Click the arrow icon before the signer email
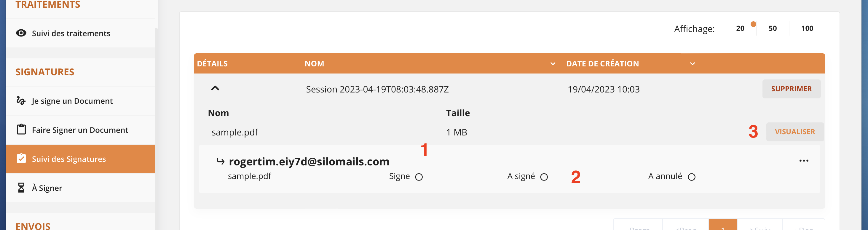This screenshot has height=230, width=868. [x=220, y=161]
